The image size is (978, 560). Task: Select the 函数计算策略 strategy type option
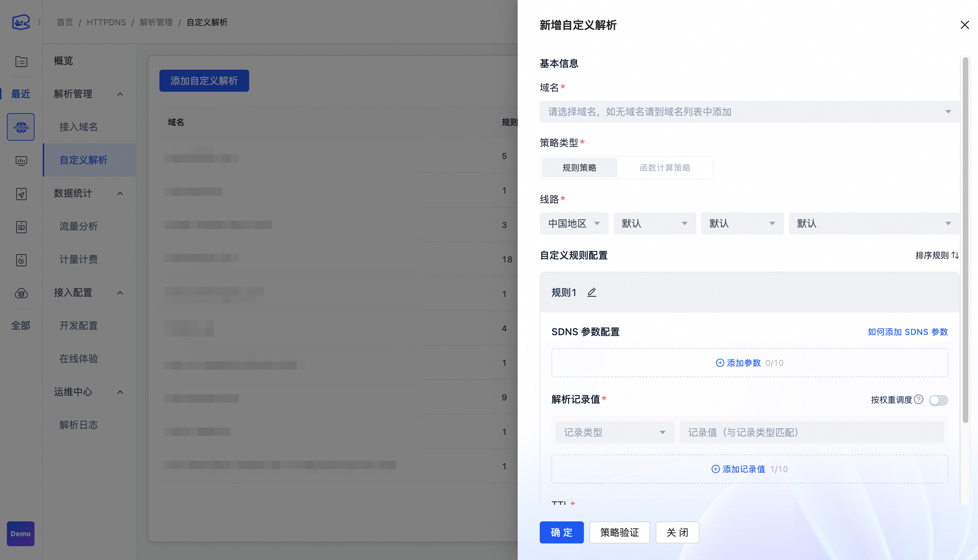tap(665, 168)
